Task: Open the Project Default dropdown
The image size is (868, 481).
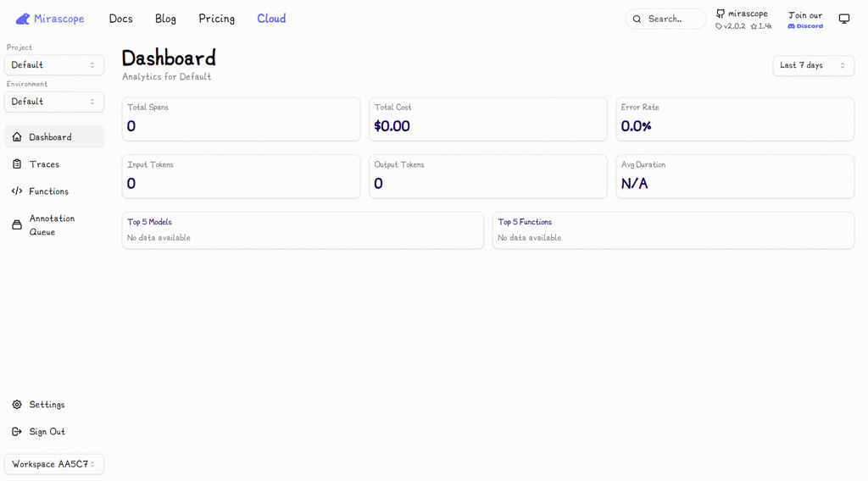Action: pyautogui.click(x=54, y=64)
